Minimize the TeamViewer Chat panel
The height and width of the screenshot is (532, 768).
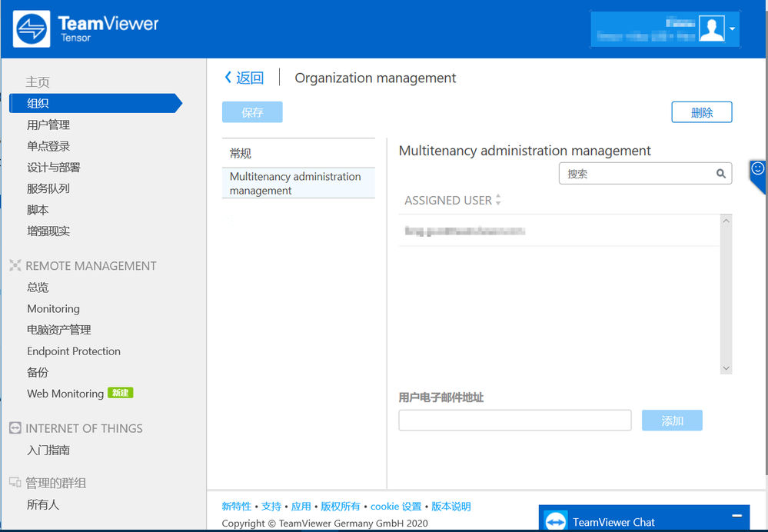[x=736, y=516]
